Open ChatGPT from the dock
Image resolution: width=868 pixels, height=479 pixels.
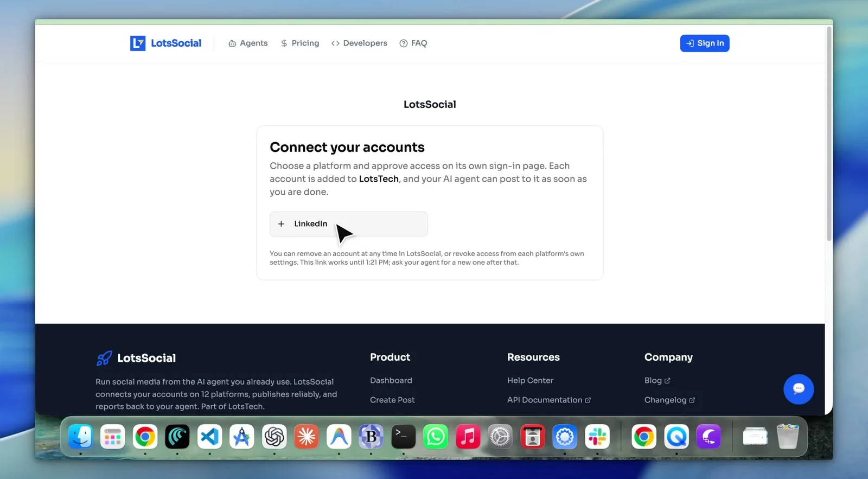[x=275, y=437]
